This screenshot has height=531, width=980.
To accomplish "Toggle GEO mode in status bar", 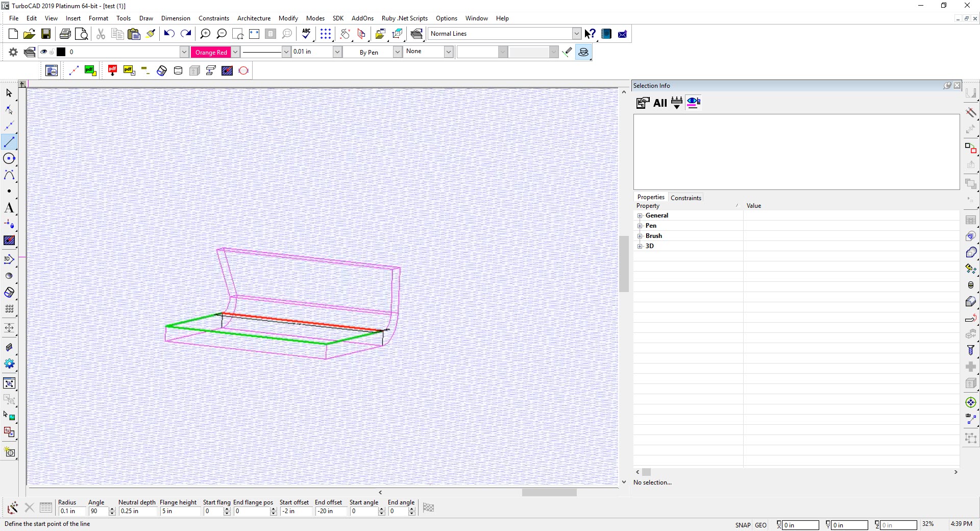I will point(761,525).
